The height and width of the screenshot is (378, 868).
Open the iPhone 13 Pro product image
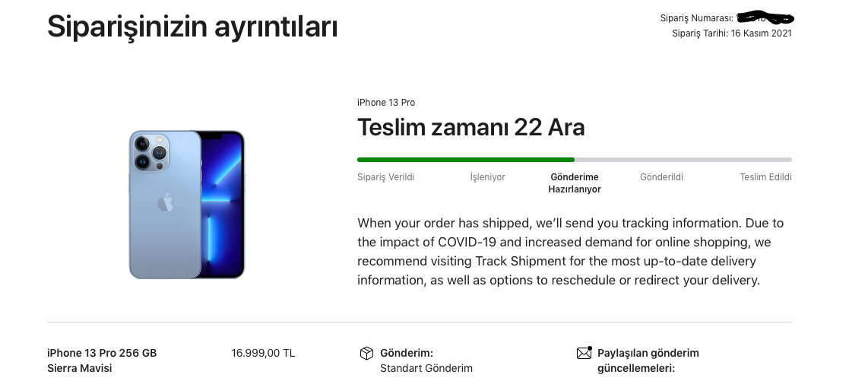pos(186,205)
